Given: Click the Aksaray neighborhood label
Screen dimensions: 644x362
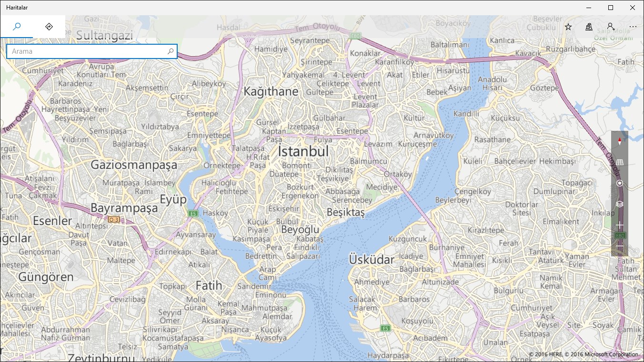Looking at the screenshot, I should (215, 321).
